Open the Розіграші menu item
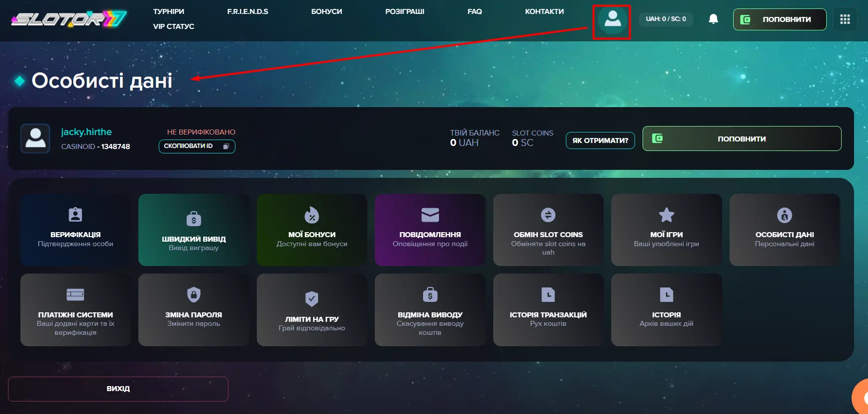Viewport: 868px width, 414px height. click(405, 11)
